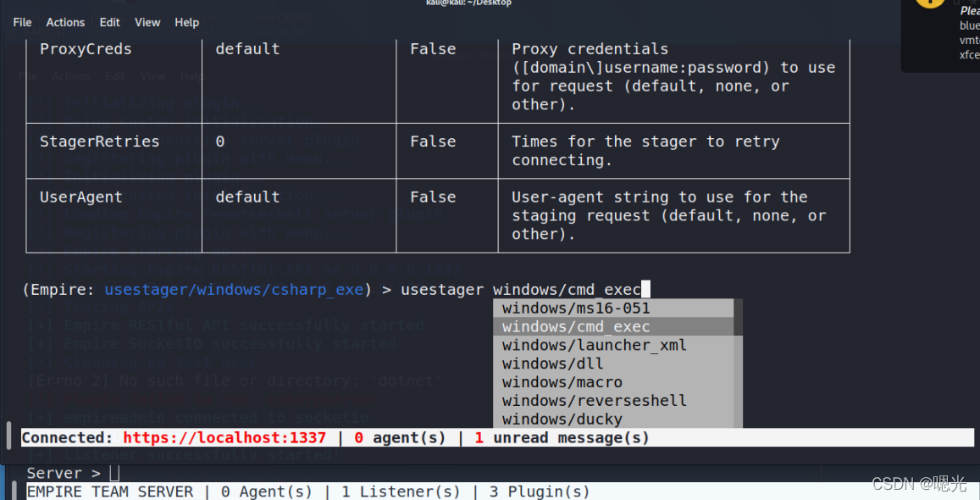Viewport: 980px width, 500px height.
Task: Select windows/reverseshell suggestion
Action: (594, 401)
